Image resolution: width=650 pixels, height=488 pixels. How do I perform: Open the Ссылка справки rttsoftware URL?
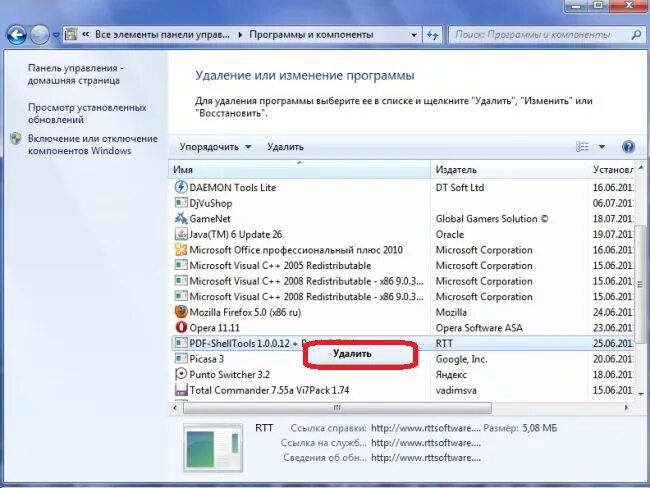pos(426,428)
